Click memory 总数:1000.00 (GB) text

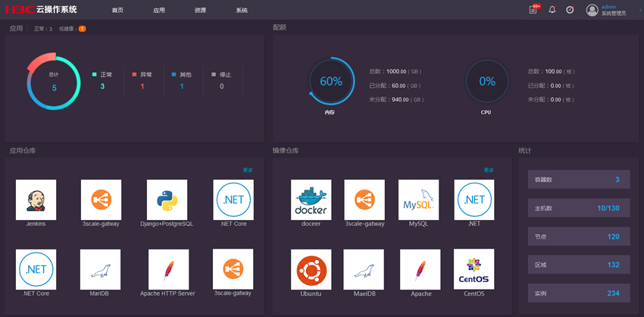[x=395, y=71]
